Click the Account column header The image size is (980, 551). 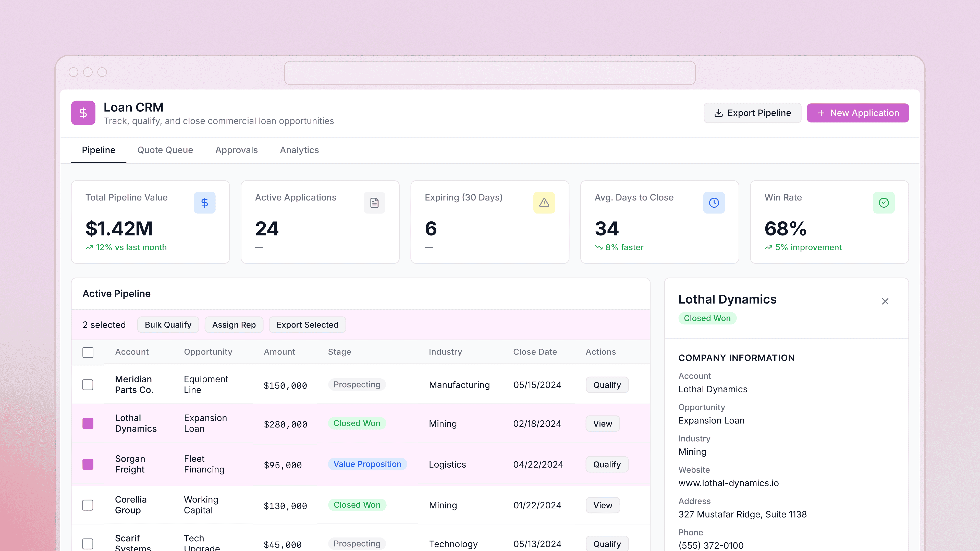pyautogui.click(x=132, y=352)
